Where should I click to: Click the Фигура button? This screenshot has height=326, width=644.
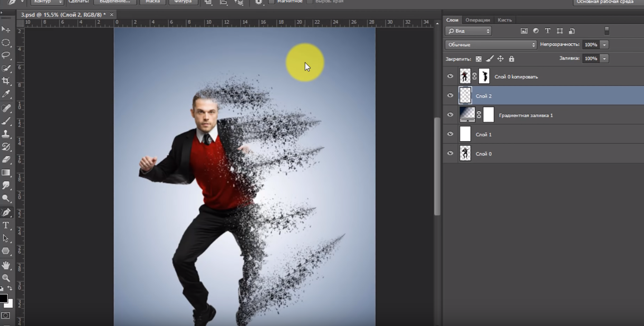point(183,2)
